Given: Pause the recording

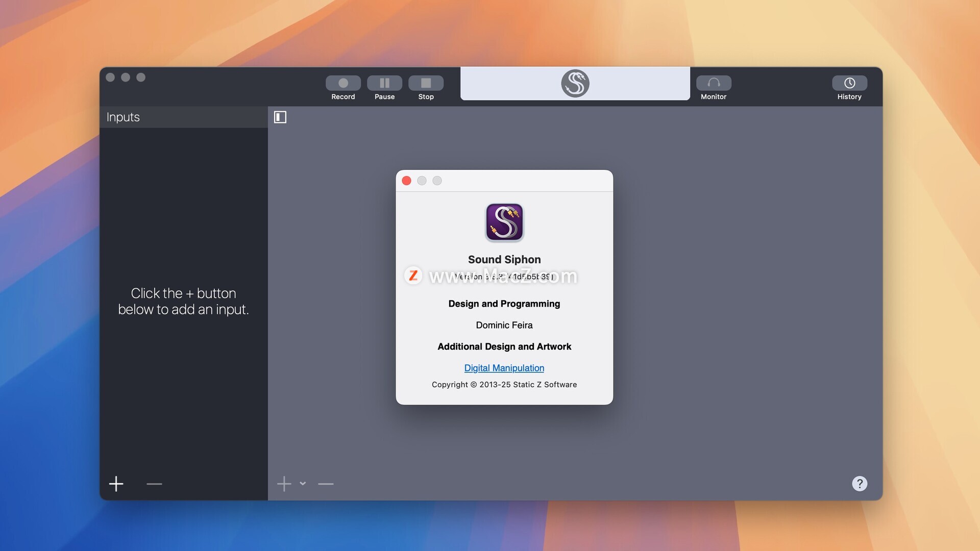Looking at the screenshot, I should 384,83.
